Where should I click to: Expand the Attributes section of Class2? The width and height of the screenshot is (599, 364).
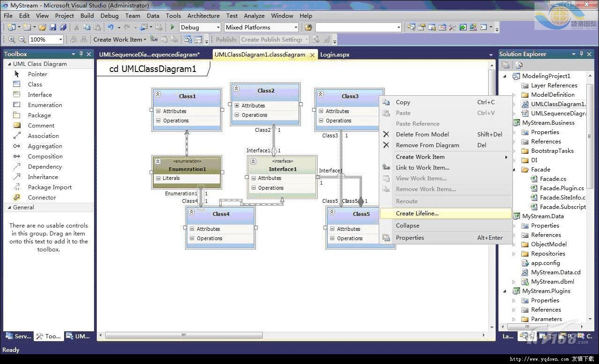click(237, 106)
